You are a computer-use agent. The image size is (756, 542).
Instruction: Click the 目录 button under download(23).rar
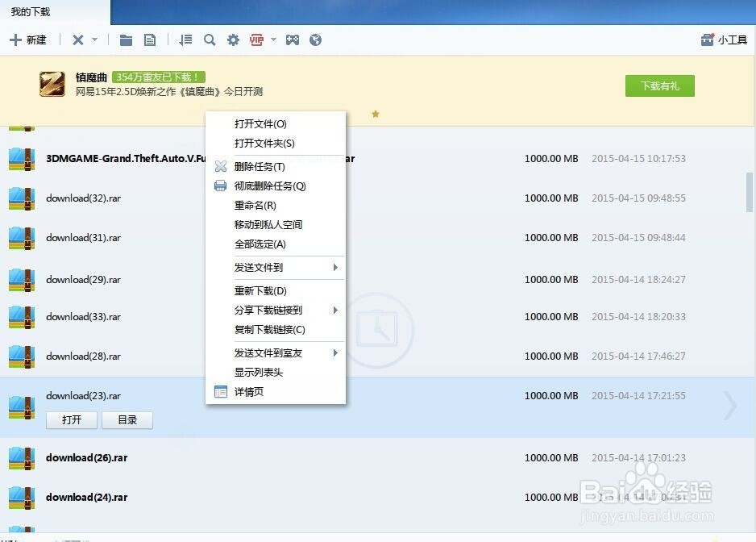(127, 420)
